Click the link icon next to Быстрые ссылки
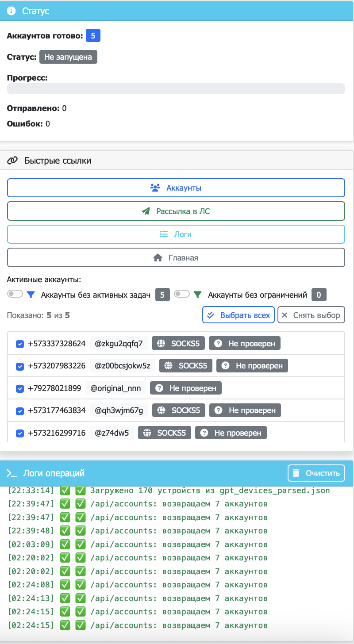This screenshot has width=354, height=644. click(x=13, y=160)
